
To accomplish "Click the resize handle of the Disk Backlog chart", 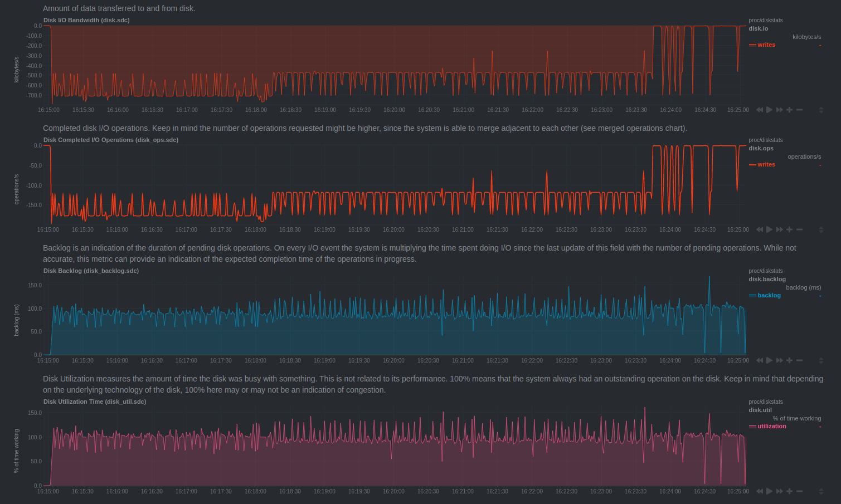I will [x=821, y=361].
